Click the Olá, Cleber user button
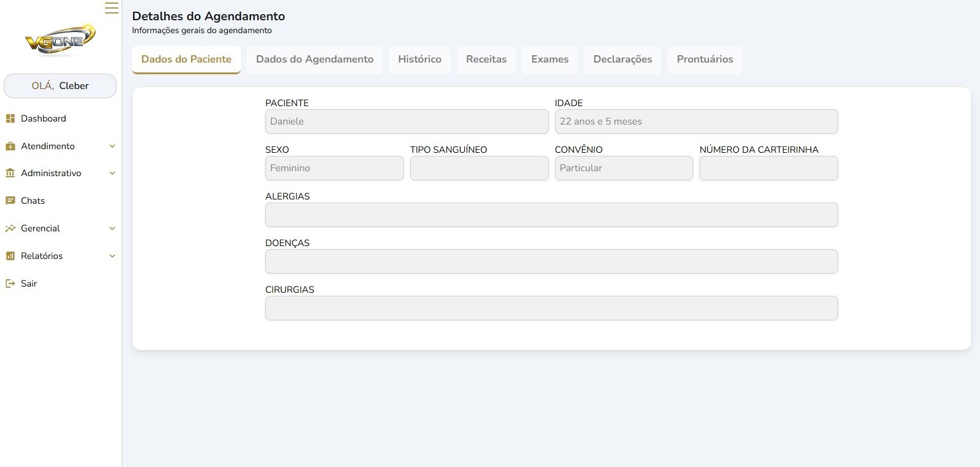This screenshot has height=467, width=980. coord(60,86)
